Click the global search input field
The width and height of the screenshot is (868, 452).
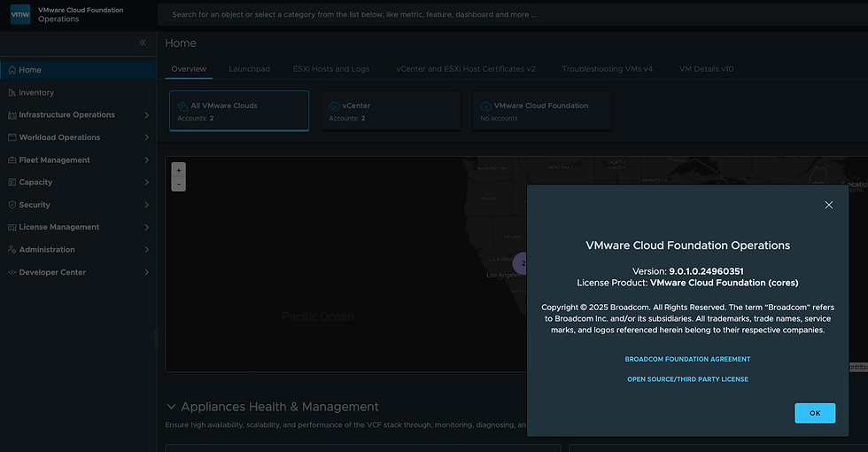[513, 14]
